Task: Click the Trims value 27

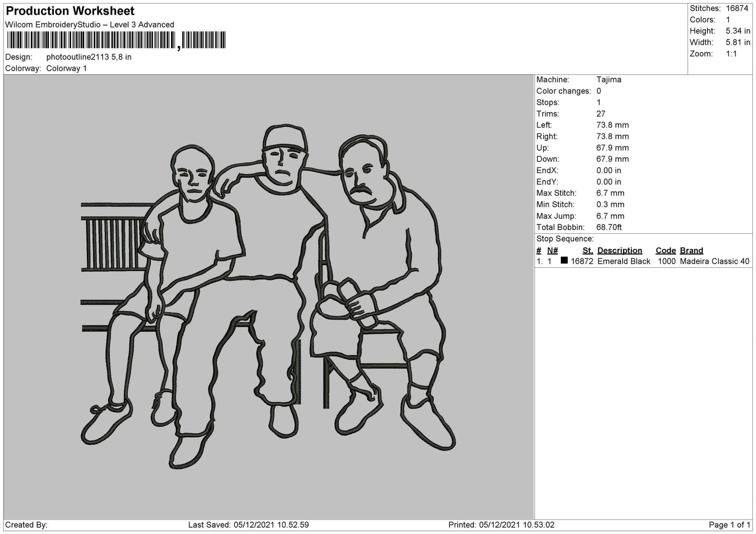Action: click(601, 114)
